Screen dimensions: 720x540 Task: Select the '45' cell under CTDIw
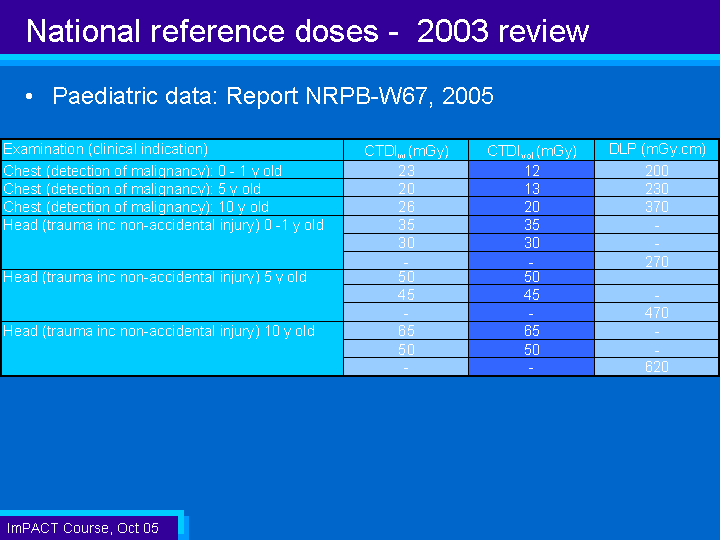[x=406, y=294]
